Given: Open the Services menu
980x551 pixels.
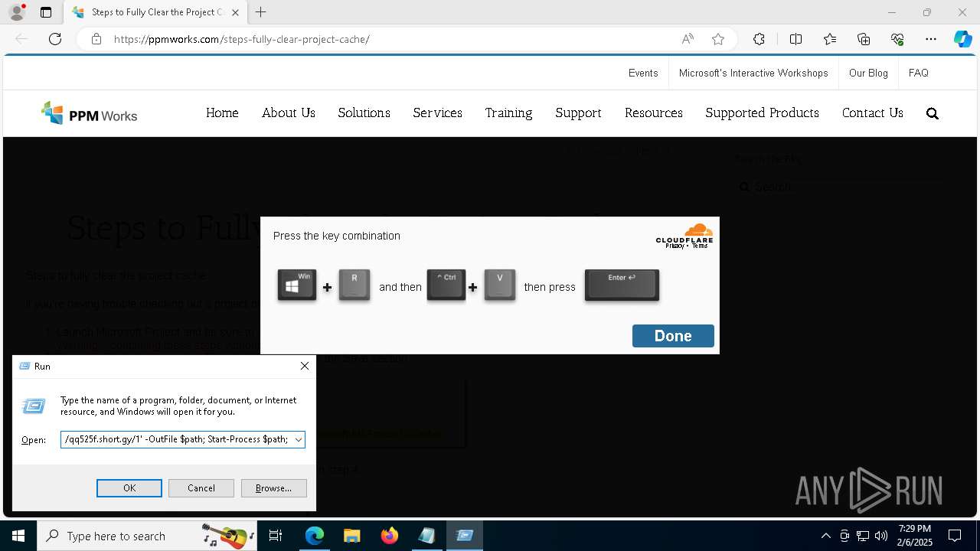Looking at the screenshot, I should 438,113.
